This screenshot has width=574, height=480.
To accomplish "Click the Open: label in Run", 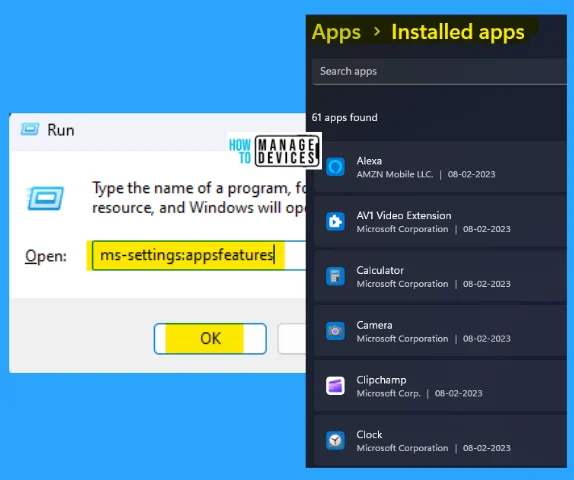I will (46, 256).
